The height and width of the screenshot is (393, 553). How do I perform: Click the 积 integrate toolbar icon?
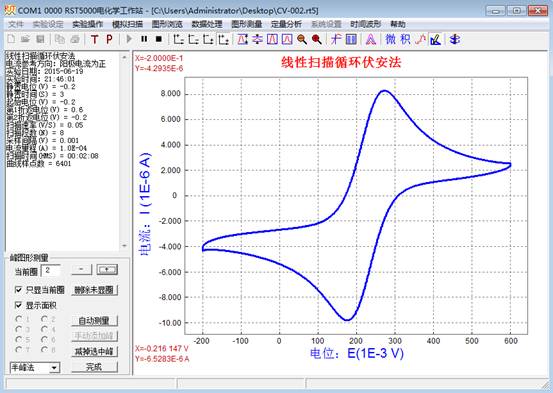tap(405, 39)
